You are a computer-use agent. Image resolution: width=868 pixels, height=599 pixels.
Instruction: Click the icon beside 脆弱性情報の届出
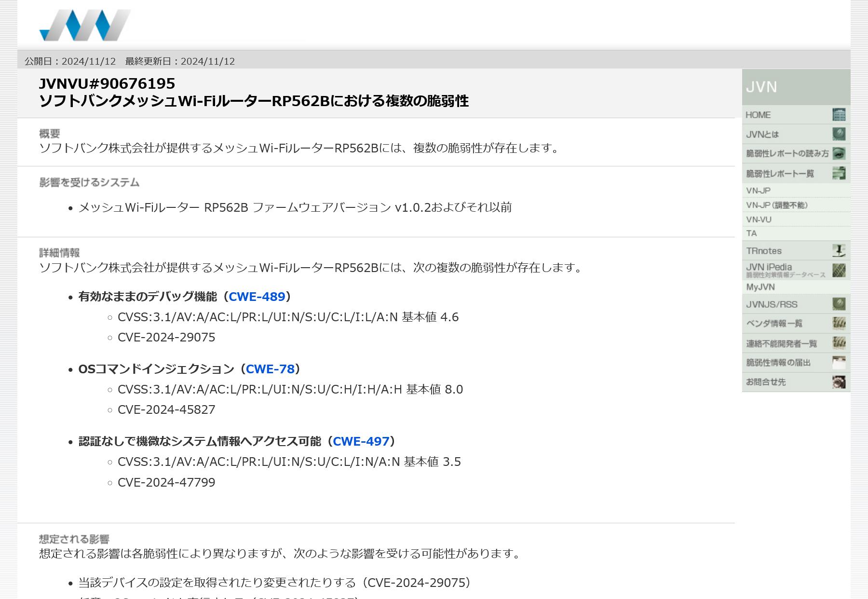point(839,363)
